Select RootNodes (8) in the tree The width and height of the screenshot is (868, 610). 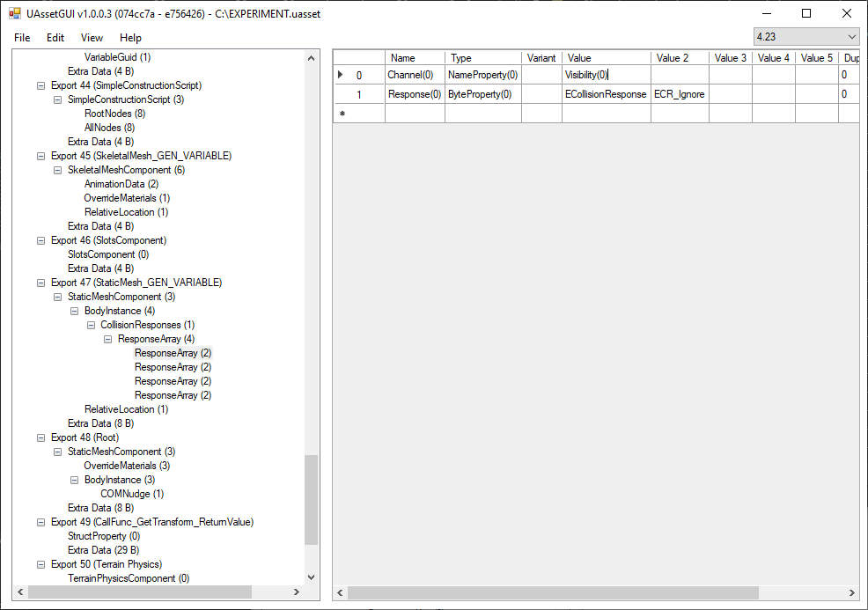click(114, 114)
